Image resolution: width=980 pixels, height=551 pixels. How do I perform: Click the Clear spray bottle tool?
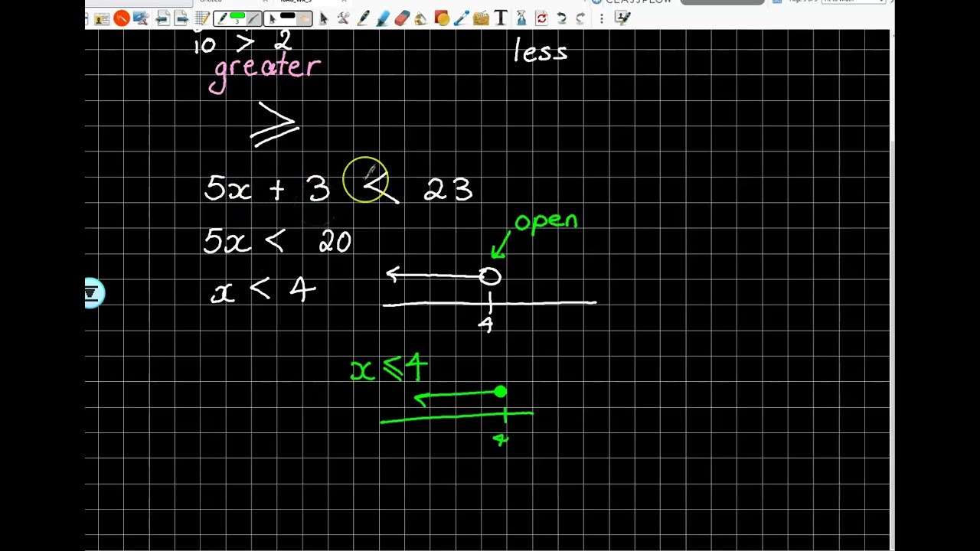click(521, 18)
